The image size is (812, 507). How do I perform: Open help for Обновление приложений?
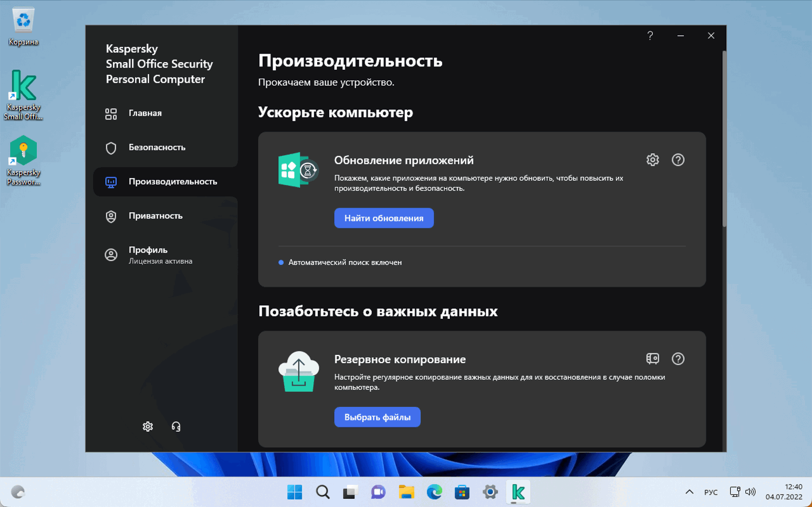click(x=678, y=160)
